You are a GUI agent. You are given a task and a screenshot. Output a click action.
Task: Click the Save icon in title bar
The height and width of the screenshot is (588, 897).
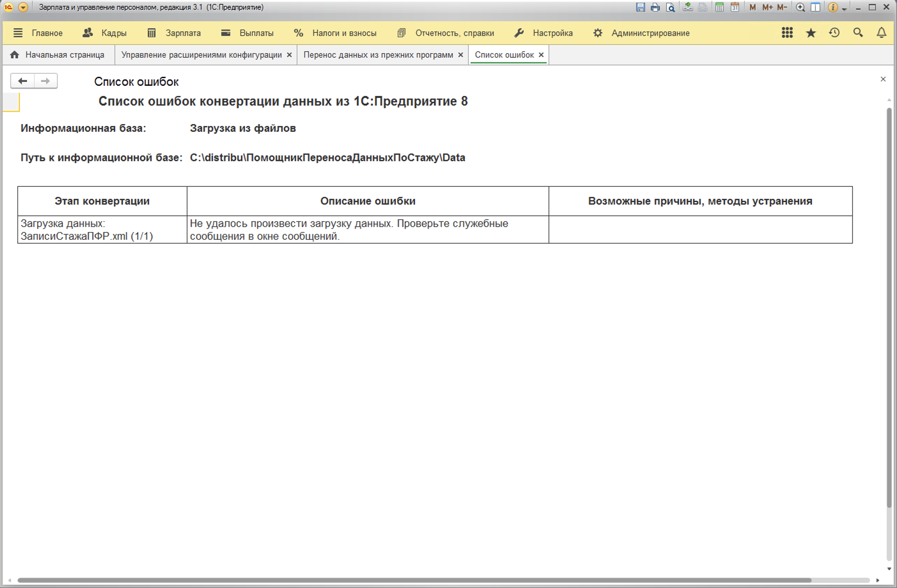640,7
